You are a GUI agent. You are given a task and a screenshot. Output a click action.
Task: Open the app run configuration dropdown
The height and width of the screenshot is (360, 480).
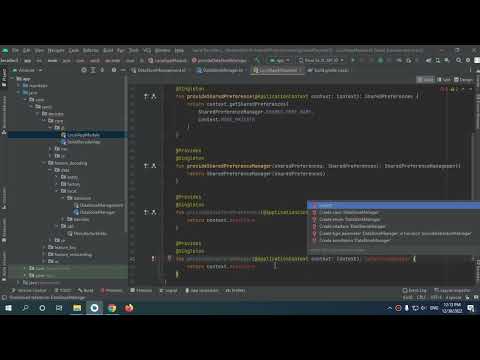coord(280,60)
